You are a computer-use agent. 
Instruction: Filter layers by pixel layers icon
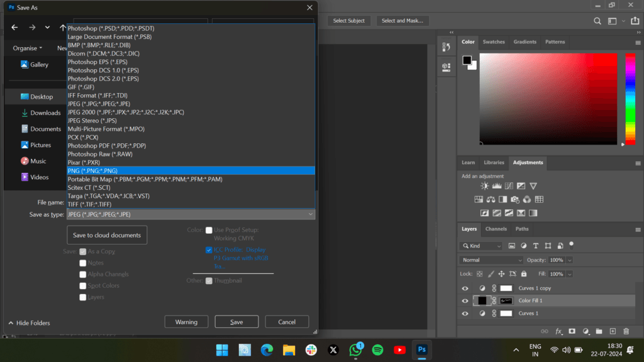[x=512, y=246]
